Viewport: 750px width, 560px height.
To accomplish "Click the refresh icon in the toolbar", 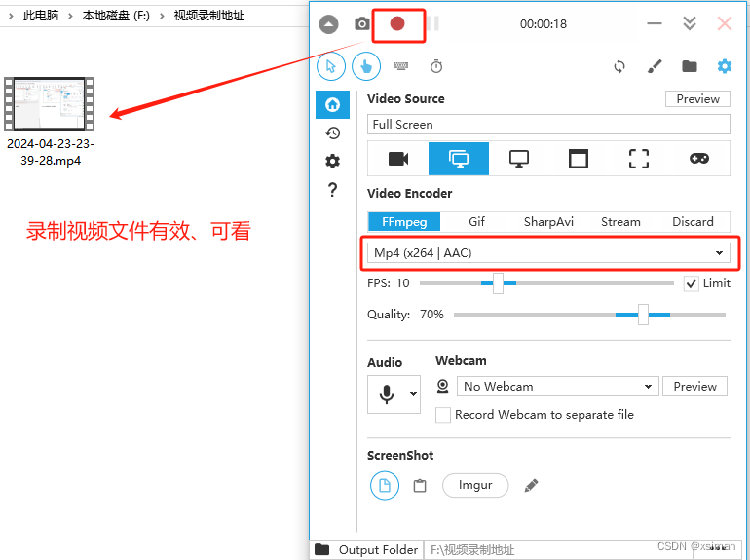I will click(x=619, y=66).
